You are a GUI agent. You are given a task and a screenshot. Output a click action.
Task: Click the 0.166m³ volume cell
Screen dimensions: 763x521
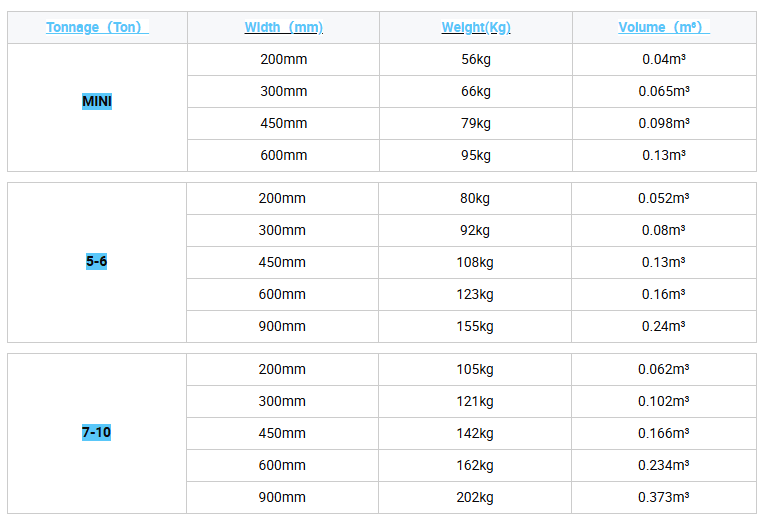pyautogui.click(x=664, y=434)
